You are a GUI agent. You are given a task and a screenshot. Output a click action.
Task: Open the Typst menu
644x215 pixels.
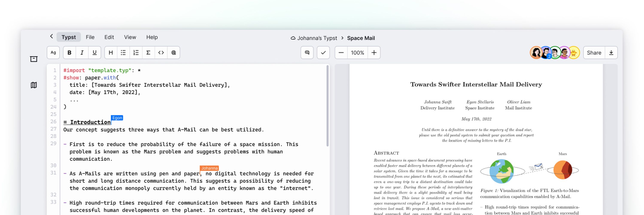click(x=68, y=37)
